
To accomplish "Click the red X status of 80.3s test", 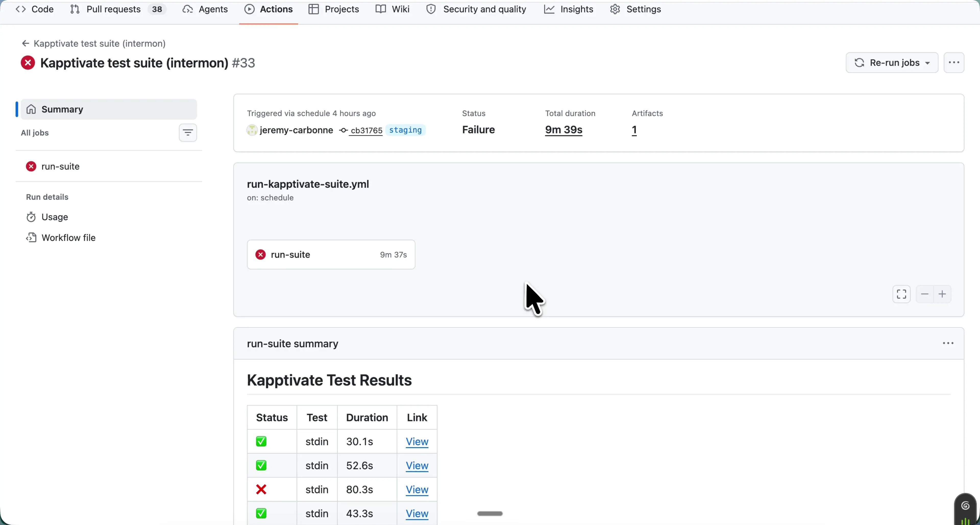I will point(261,490).
